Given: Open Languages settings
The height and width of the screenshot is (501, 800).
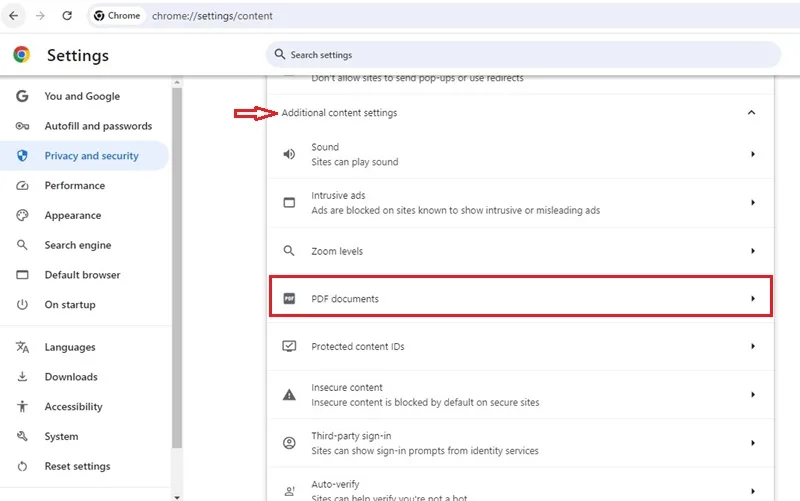Looking at the screenshot, I should pos(84,347).
